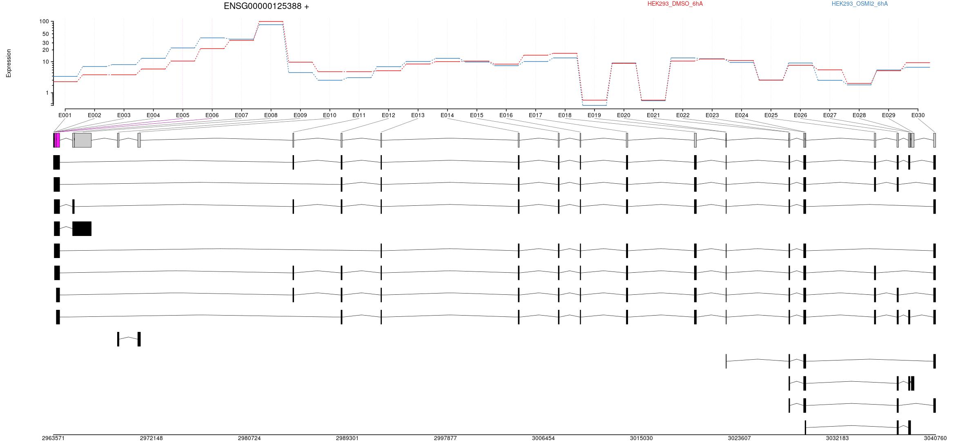Click the E005 exon label
Viewport: 980px width, 445px height.
[x=183, y=115]
